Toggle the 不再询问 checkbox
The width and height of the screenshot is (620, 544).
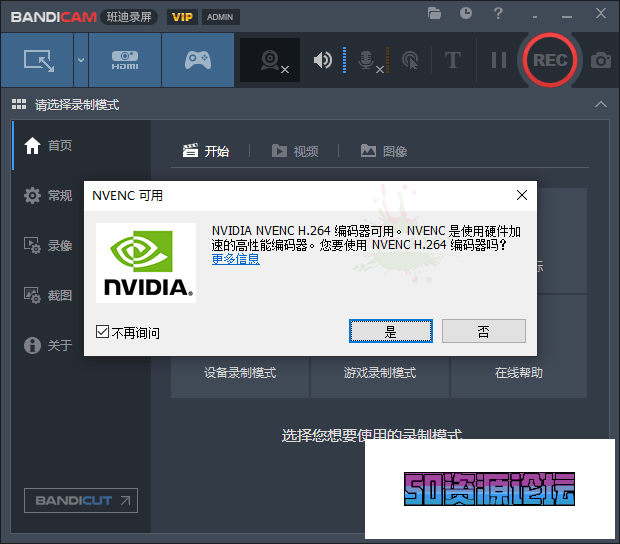click(x=102, y=332)
